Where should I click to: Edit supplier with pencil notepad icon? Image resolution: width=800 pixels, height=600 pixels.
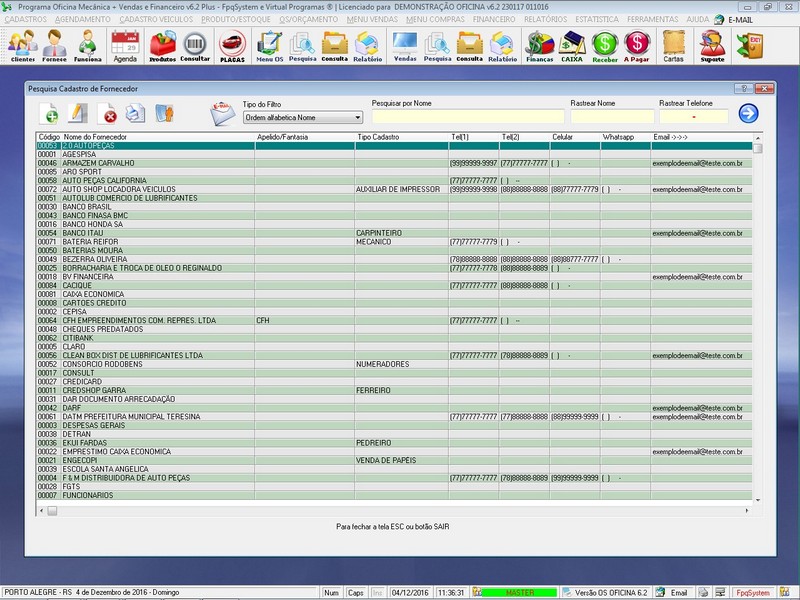(x=78, y=113)
